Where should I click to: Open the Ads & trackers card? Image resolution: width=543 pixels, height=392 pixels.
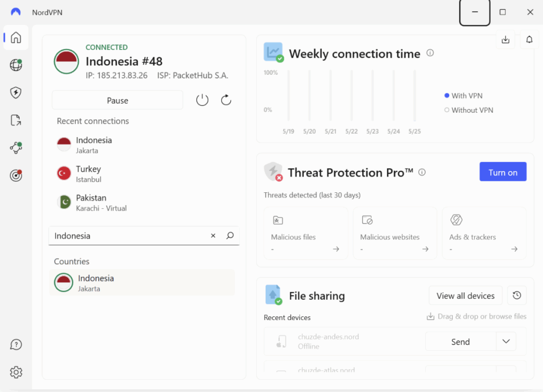click(x=484, y=233)
